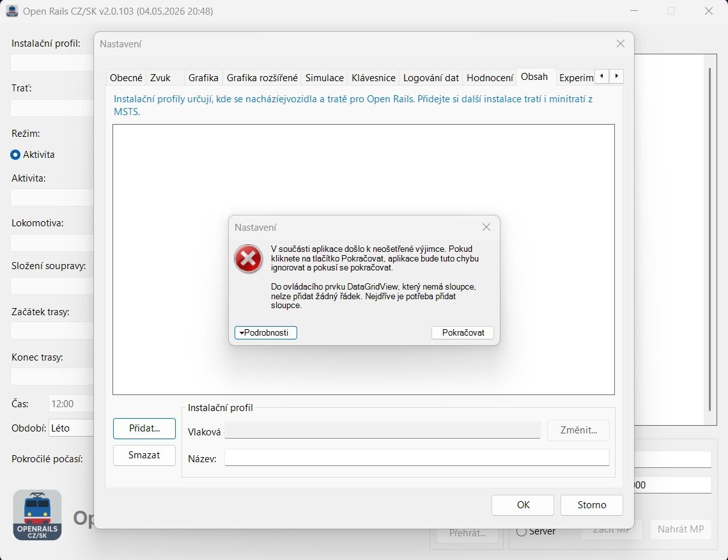Switch to the Hodnocení tab
The width and height of the screenshot is (728, 560).
pos(490,77)
